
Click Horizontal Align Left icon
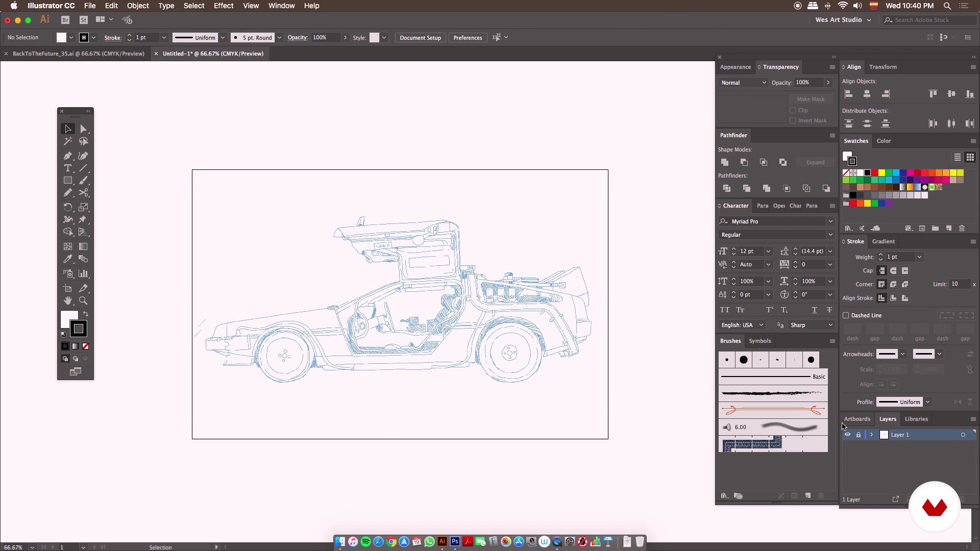tap(849, 94)
